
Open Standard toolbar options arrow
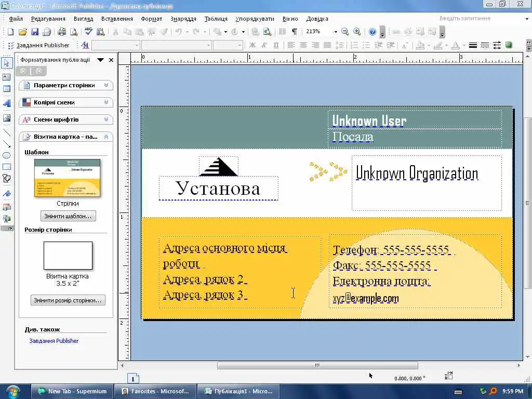point(382,32)
